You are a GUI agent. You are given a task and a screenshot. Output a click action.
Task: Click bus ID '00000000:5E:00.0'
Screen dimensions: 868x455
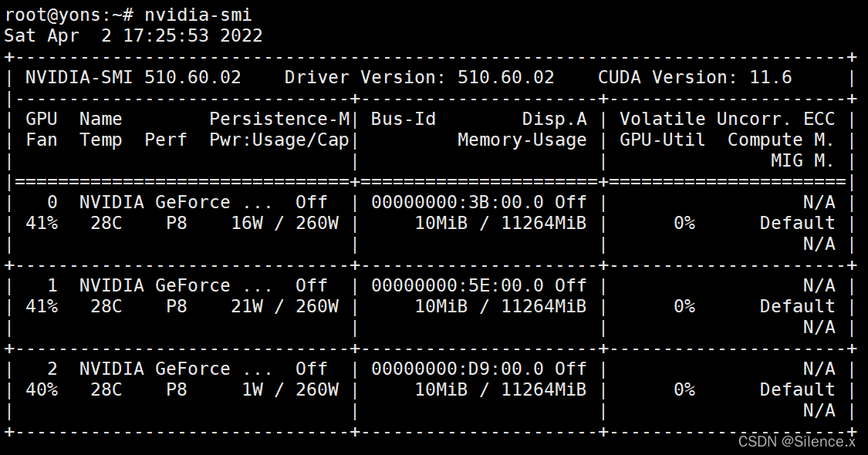click(x=458, y=285)
